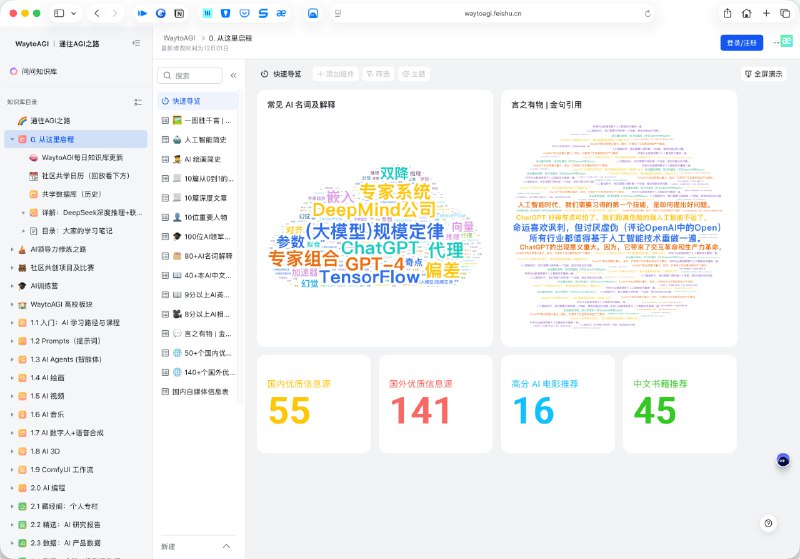Image resolution: width=800 pixels, height=559 pixels.
Task: Click the help question-mark icon
Action: click(x=768, y=523)
